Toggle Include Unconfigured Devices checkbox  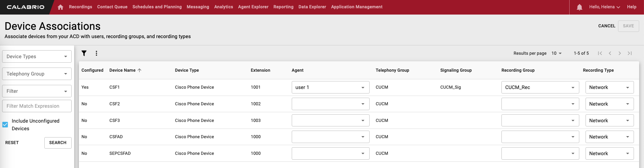coord(5,125)
